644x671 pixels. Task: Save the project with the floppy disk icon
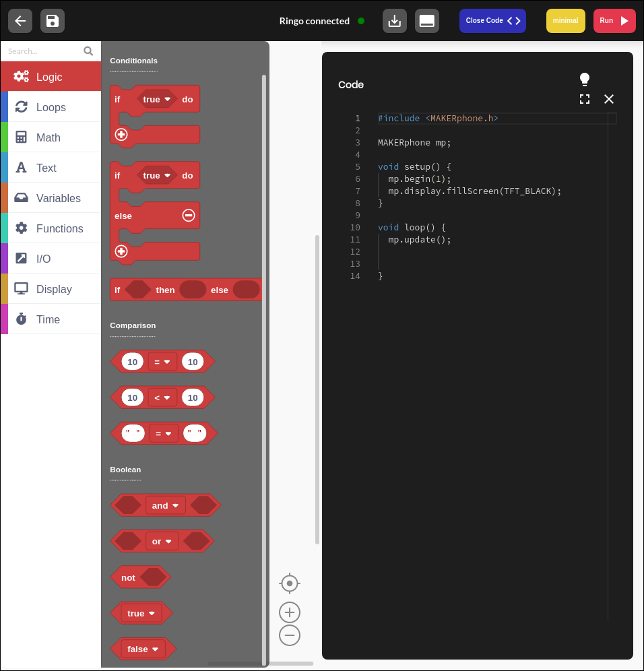[52, 20]
